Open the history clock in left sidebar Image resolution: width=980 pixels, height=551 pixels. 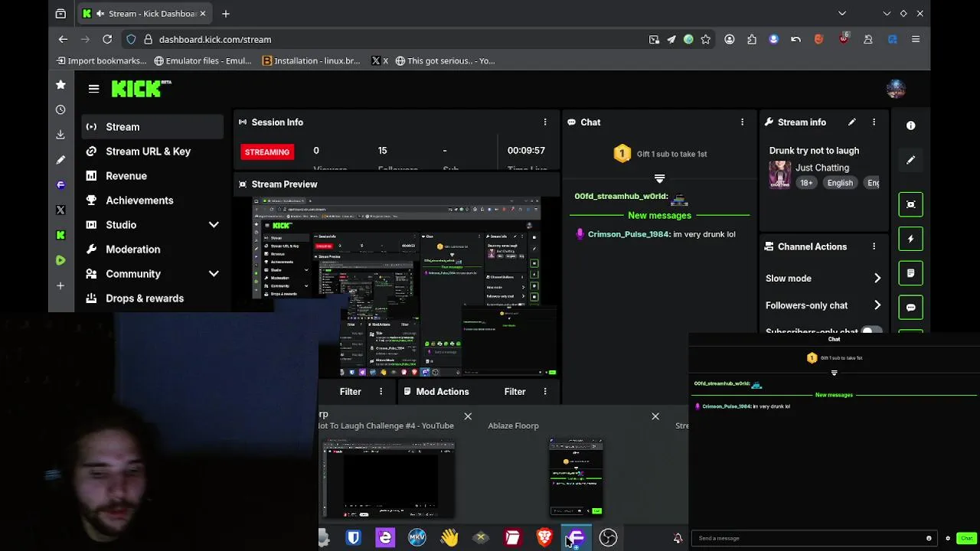[60, 110]
